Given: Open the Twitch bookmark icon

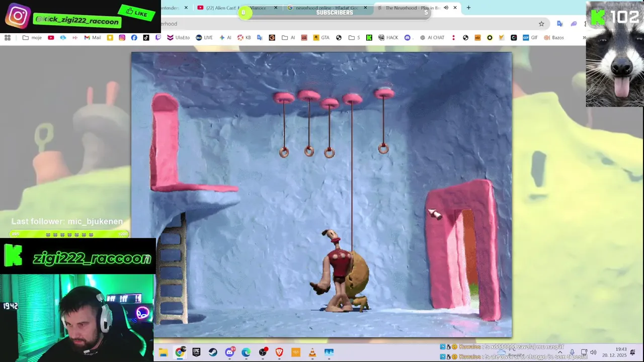Looking at the screenshot, I should 158,38.
